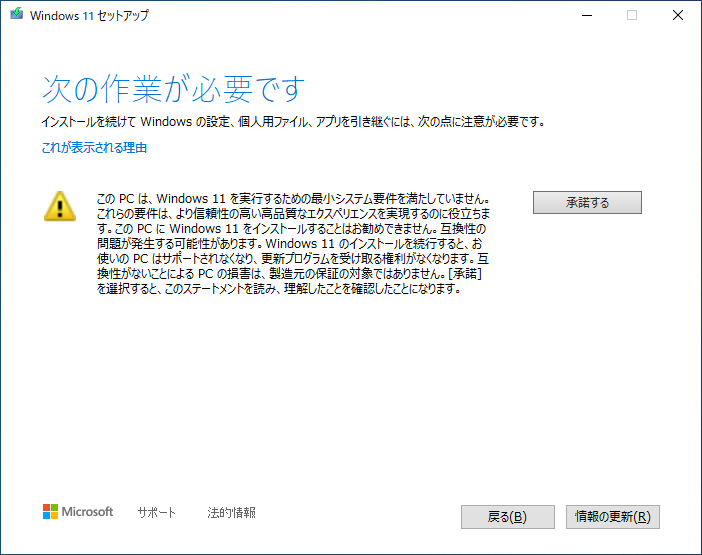
Task: Click the 戻る(B) back button
Action: click(x=508, y=517)
